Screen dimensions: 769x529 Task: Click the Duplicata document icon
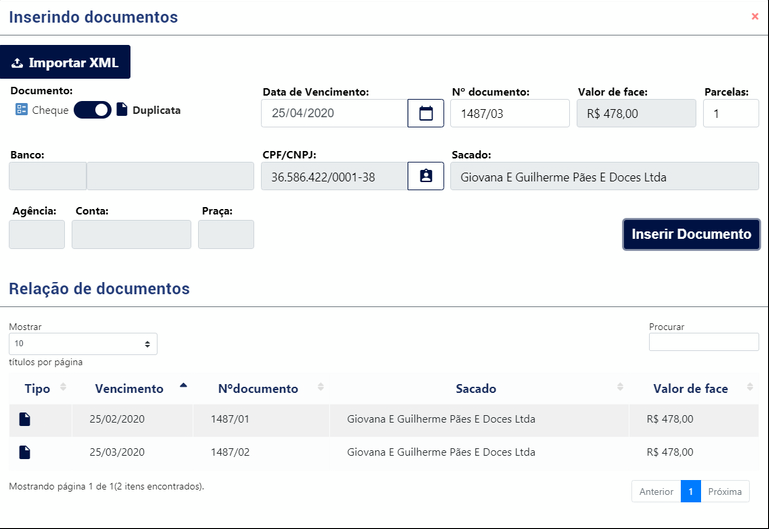122,109
